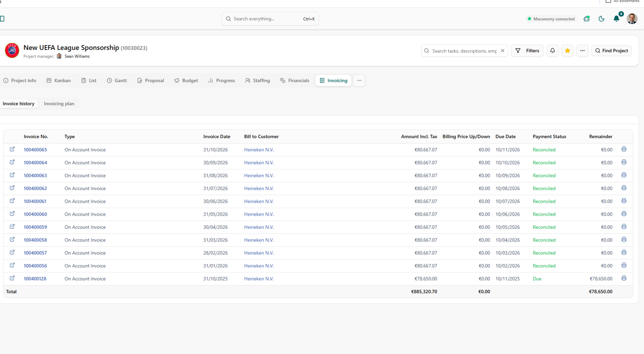Open external link icon for invoice 100400063

pos(12,175)
